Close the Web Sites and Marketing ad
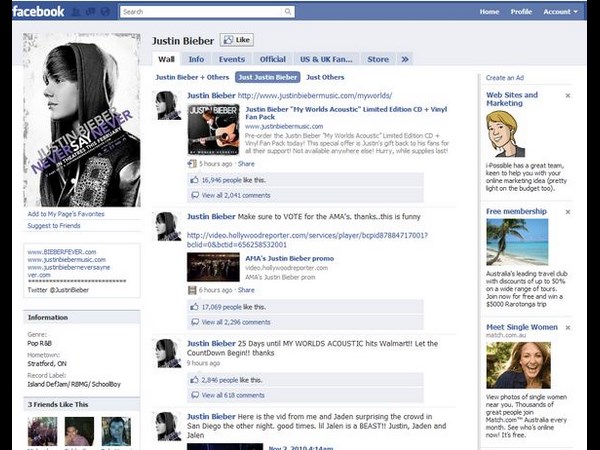 click(x=568, y=96)
